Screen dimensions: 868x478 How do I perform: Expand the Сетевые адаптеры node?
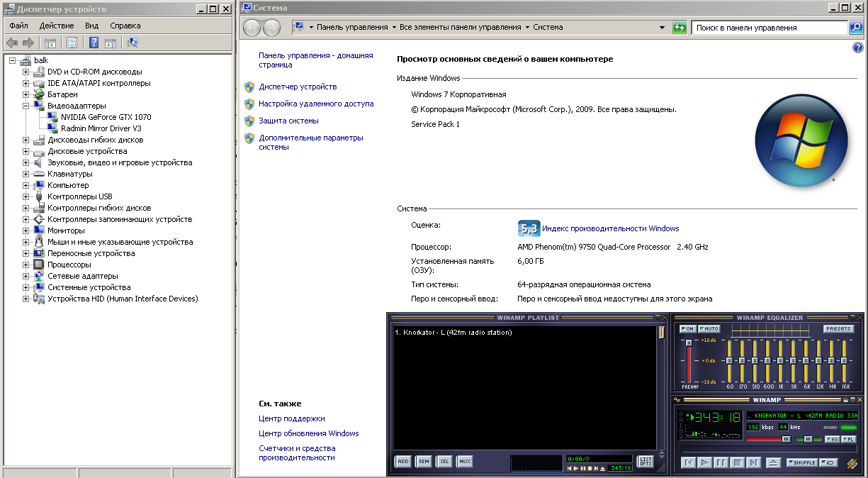coord(26,276)
